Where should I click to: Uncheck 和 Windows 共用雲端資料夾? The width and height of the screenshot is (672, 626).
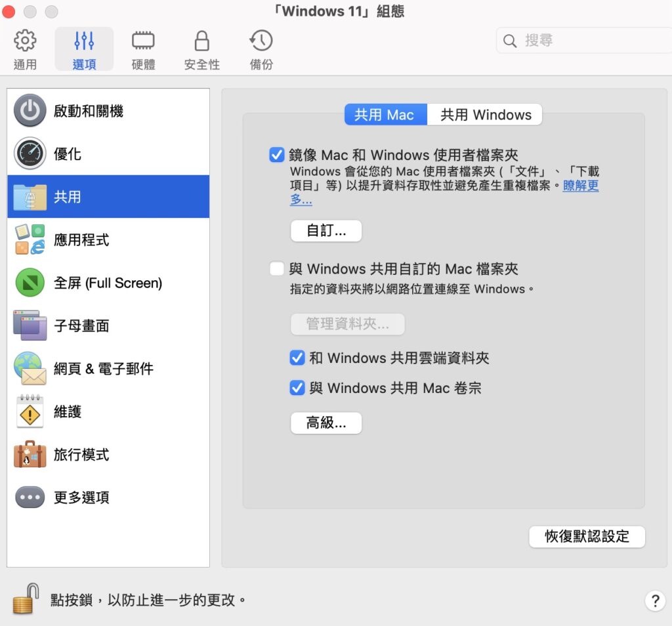pos(297,358)
